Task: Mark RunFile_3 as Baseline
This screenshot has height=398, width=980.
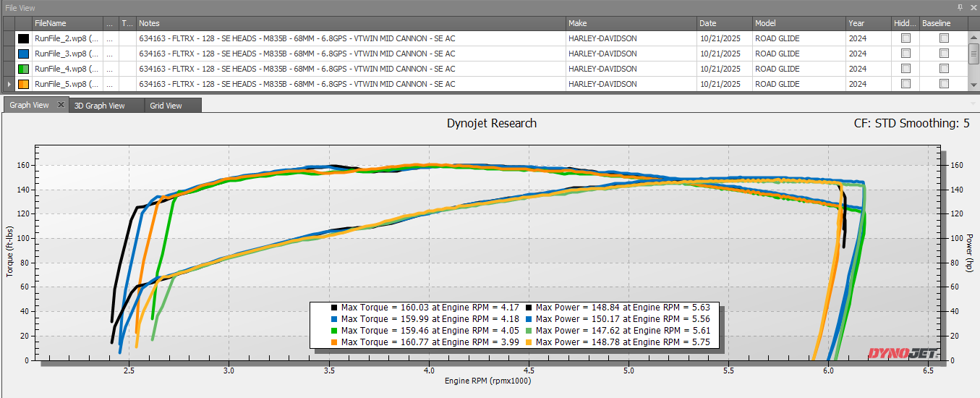Action: click(x=944, y=54)
